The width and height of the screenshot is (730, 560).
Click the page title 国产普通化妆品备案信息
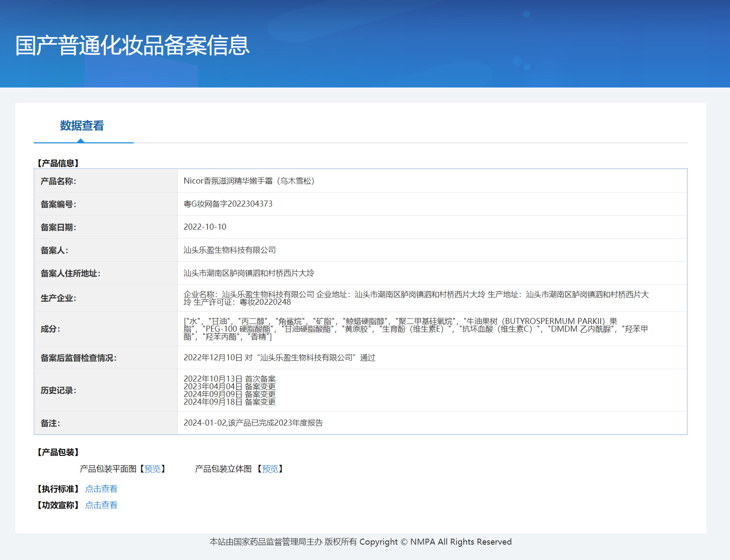click(x=132, y=45)
